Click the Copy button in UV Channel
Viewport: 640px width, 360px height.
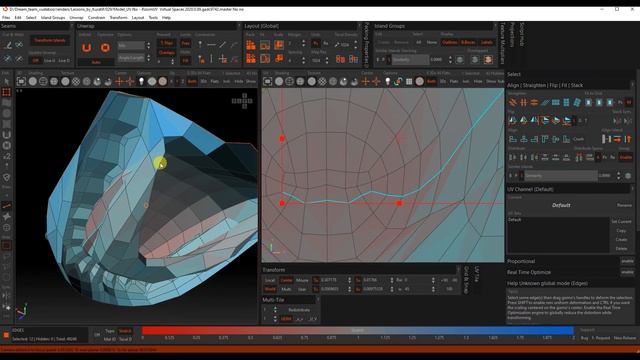tap(621, 231)
